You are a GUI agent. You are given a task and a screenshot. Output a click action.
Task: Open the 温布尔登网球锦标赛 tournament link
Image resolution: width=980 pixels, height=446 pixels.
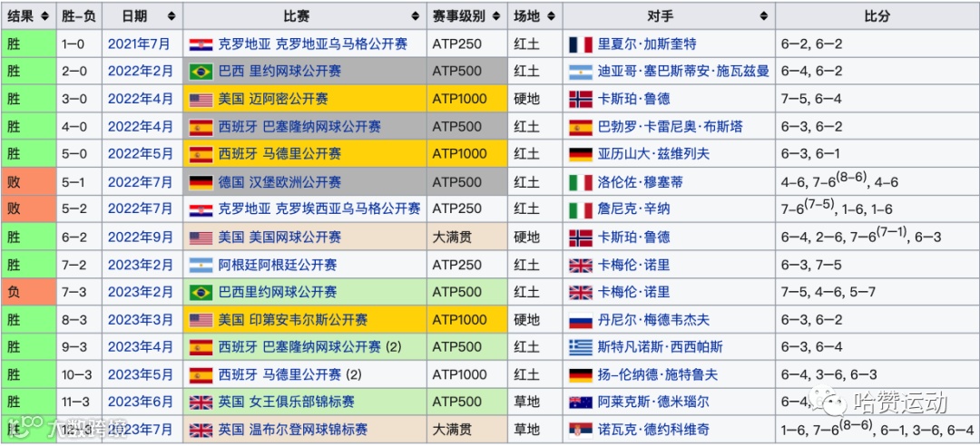pyautogui.click(x=309, y=431)
